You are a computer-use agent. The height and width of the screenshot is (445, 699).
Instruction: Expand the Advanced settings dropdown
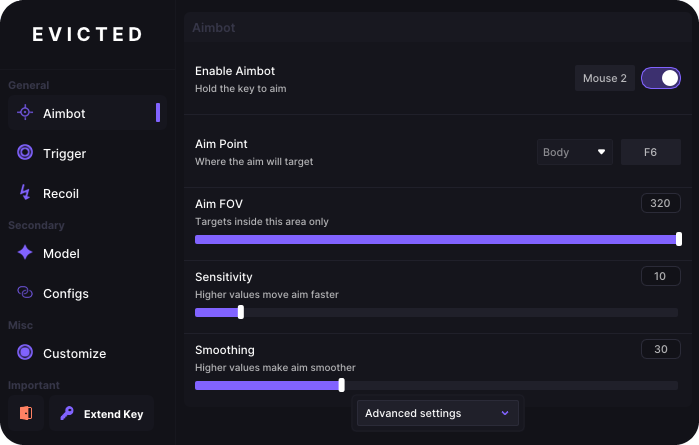pos(438,413)
